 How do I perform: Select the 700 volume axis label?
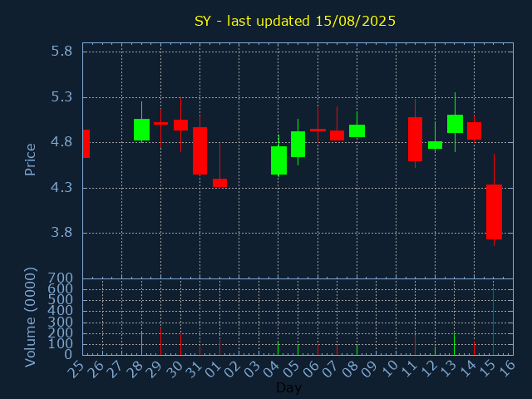pyautogui.click(x=61, y=278)
